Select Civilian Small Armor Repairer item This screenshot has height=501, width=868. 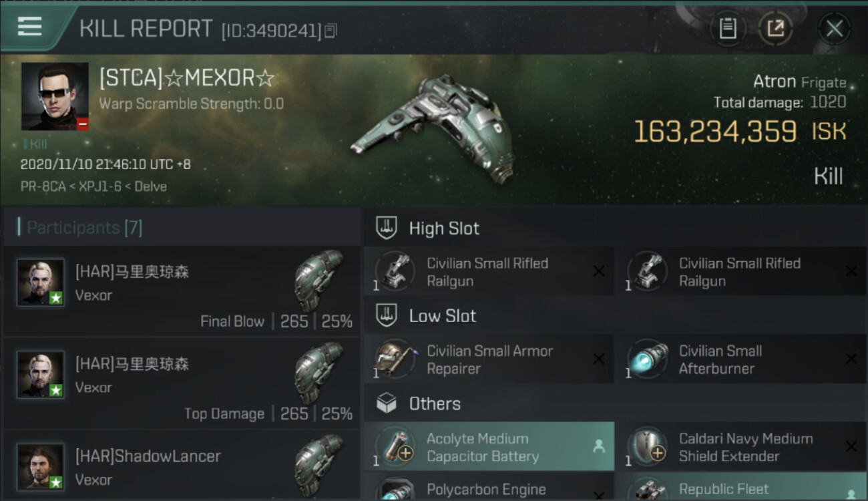[x=489, y=359]
